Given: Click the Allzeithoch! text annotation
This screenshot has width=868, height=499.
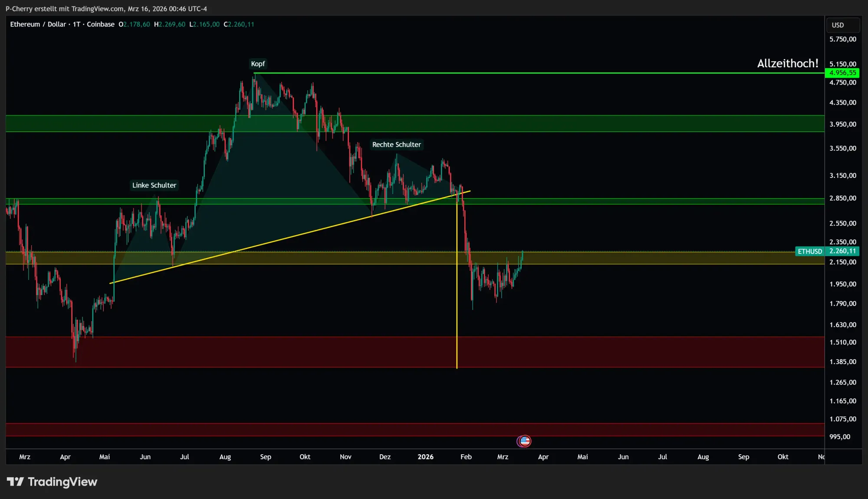Looking at the screenshot, I should point(787,63).
